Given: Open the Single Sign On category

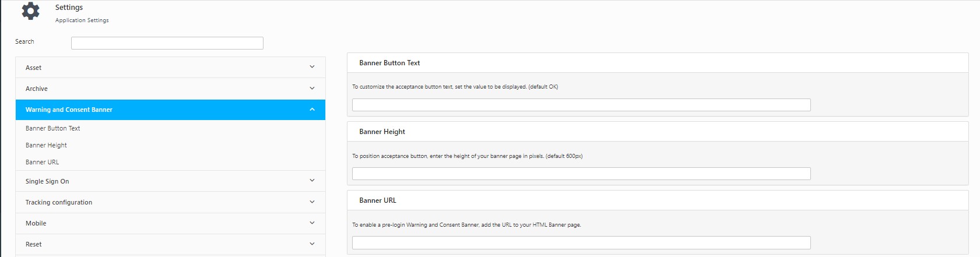Looking at the screenshot, I should pyautogui.click(x=170, y=181).
